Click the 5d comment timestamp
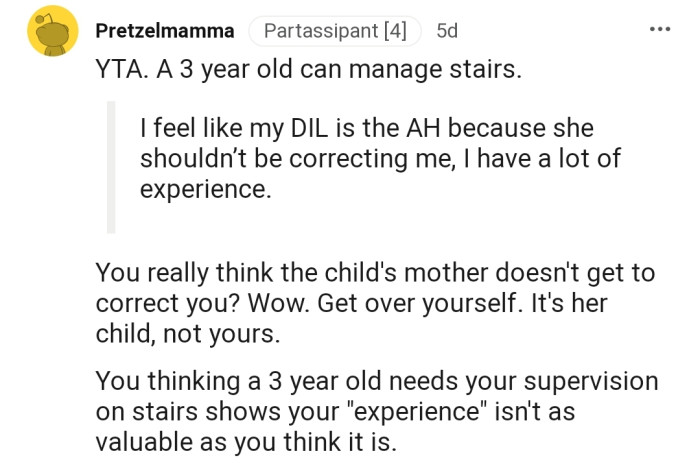700x471 pixels. [447, 31]
